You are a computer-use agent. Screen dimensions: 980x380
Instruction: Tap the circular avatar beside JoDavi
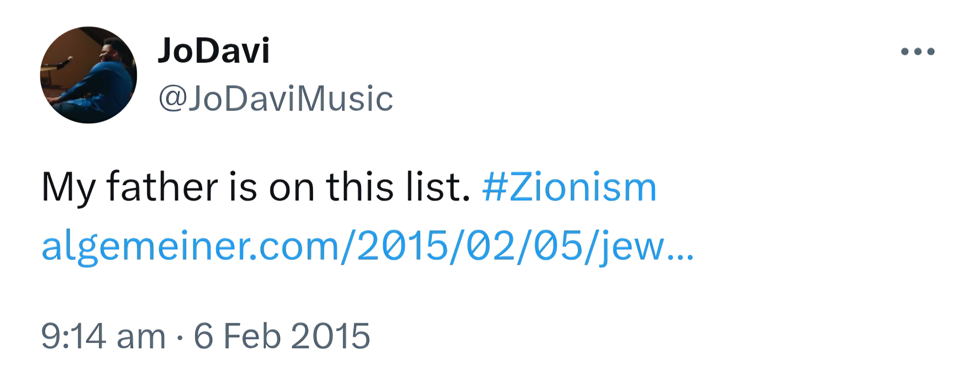[88, 75]
